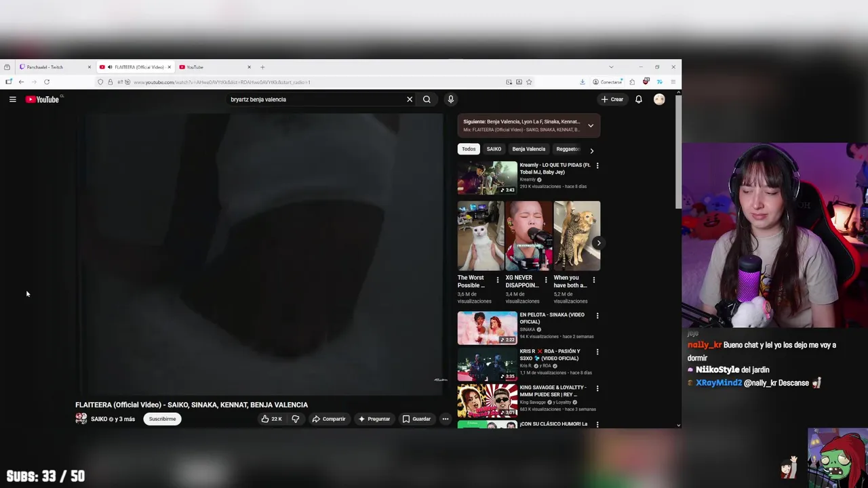Open the KRIS R ROA PASIÓN Y S3XO thumbnail
The height and width of the screenshot is (488, 868).
click(487, 365)
